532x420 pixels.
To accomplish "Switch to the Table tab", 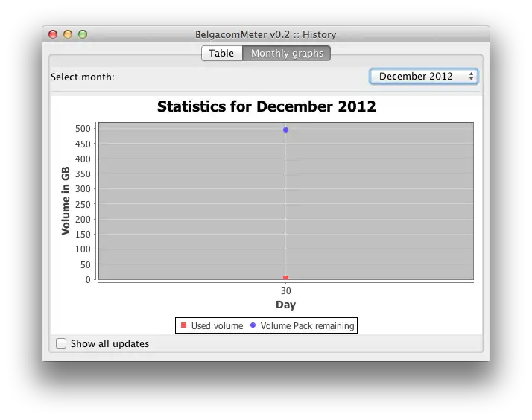I will [221, 53].
